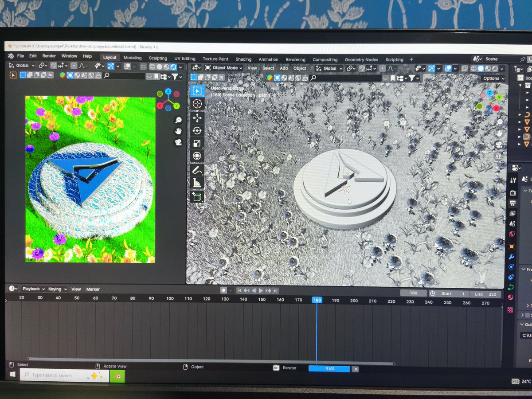Select the Add Cube tool
The height and width of the screenshot is (399, 532).
point(198,196)
